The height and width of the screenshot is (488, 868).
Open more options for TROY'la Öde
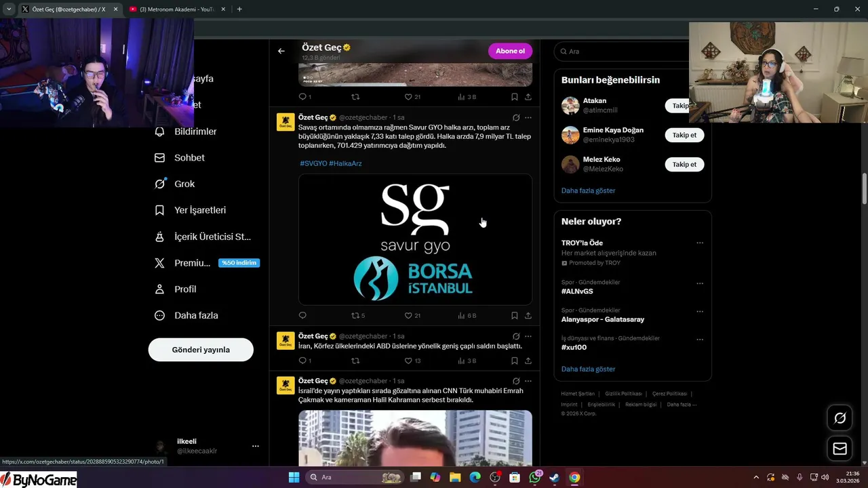[x=700, y=243]
